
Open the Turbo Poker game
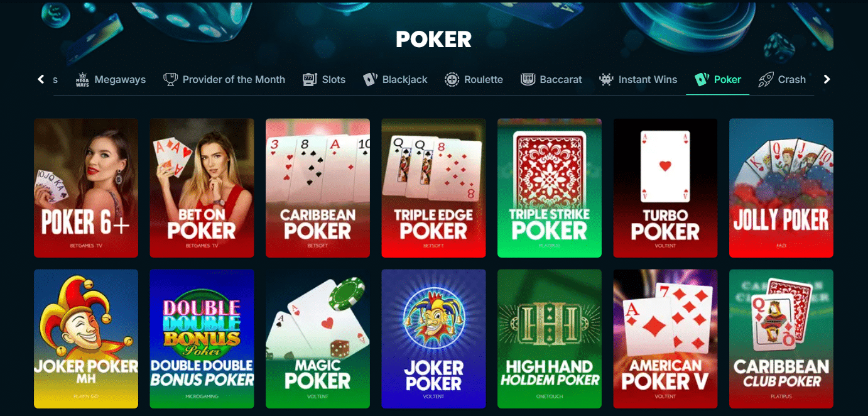(665, 188)
